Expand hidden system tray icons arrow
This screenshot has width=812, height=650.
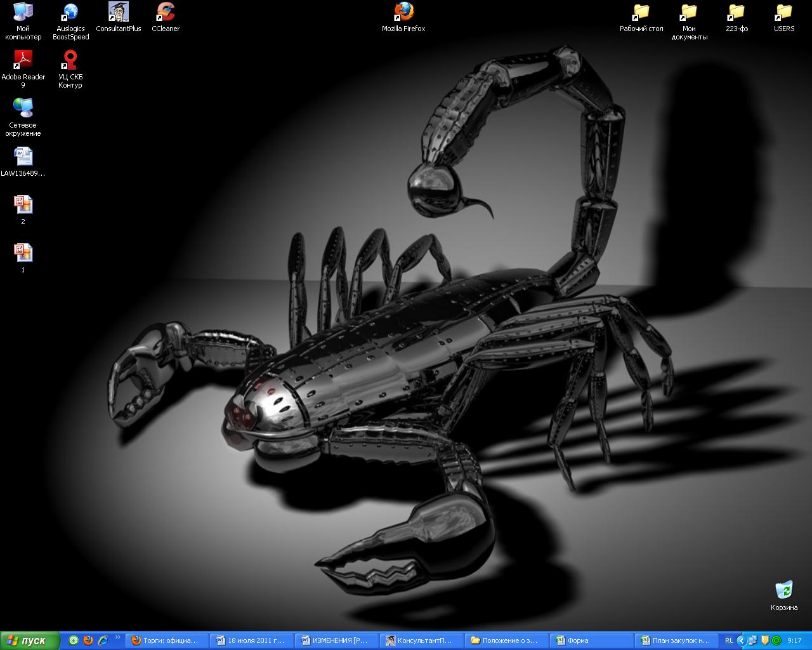coord(741,640)
